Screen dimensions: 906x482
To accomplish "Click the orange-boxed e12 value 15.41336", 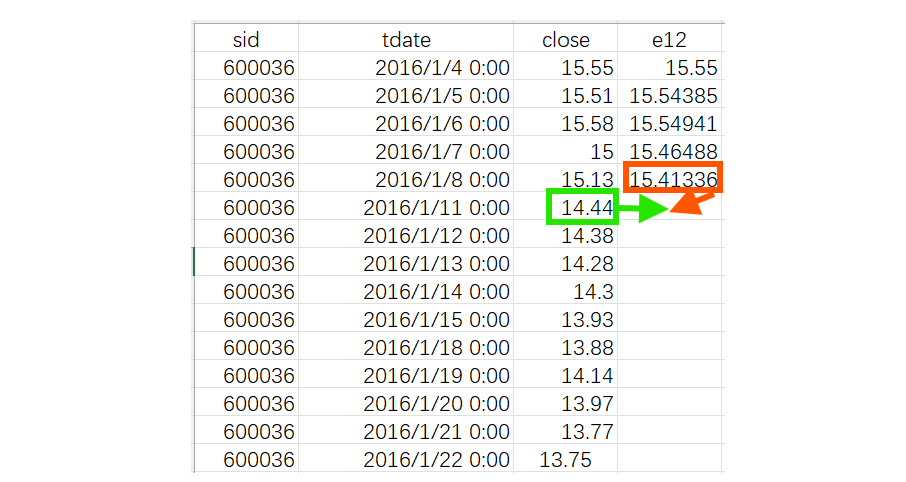I will click(673, 178).
